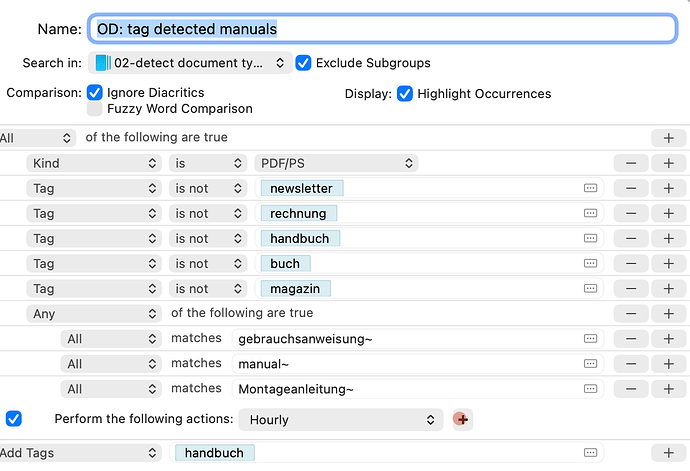Image resolution: width=690 pixels, height=471 pixels.
Task: Toggle the Highlight Occurrences checkbox
Action: point(404,94)
